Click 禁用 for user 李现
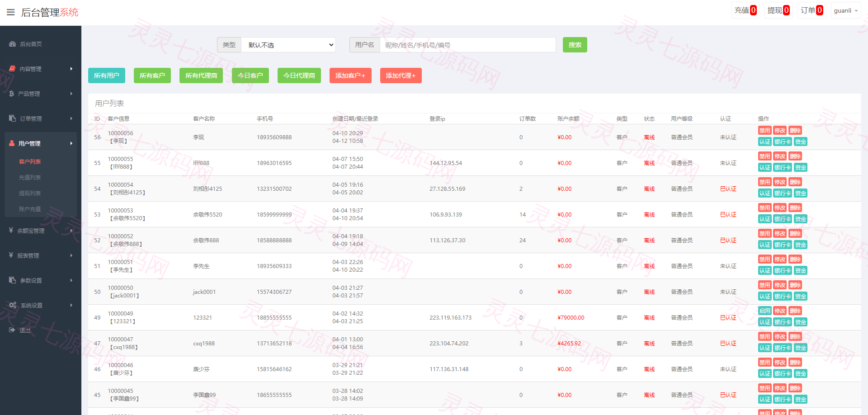Viewport: 868px width, 415px height. [x=764, y=130]
